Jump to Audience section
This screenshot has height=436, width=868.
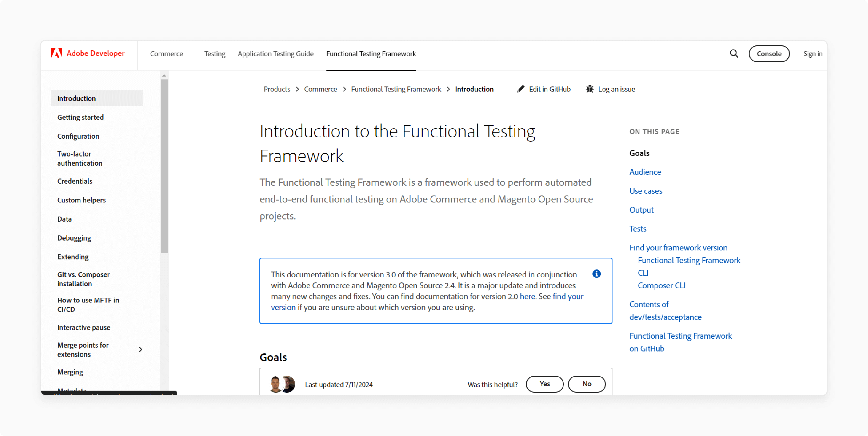645,172
